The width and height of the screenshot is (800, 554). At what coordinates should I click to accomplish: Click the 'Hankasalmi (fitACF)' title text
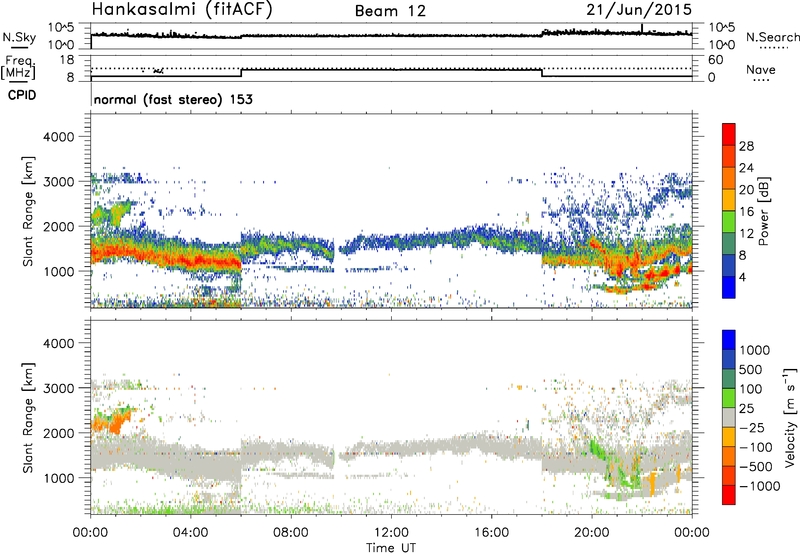tap(182, 10)
